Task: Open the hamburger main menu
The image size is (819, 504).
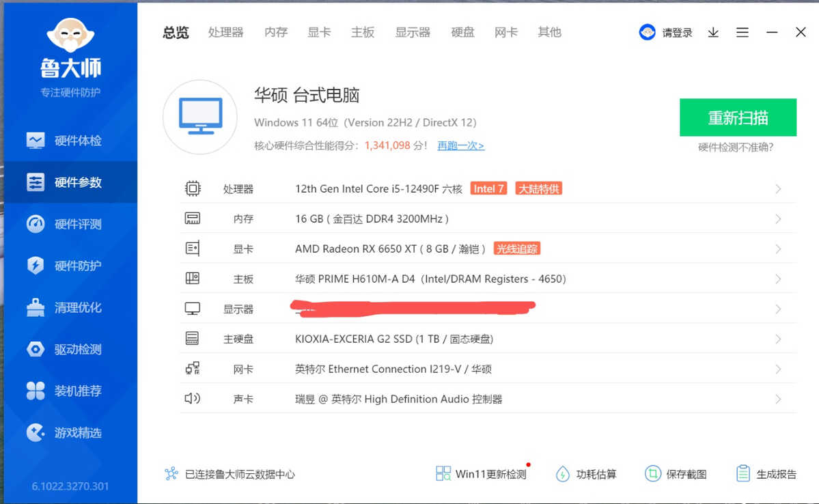Action: [x=742, y=33]
